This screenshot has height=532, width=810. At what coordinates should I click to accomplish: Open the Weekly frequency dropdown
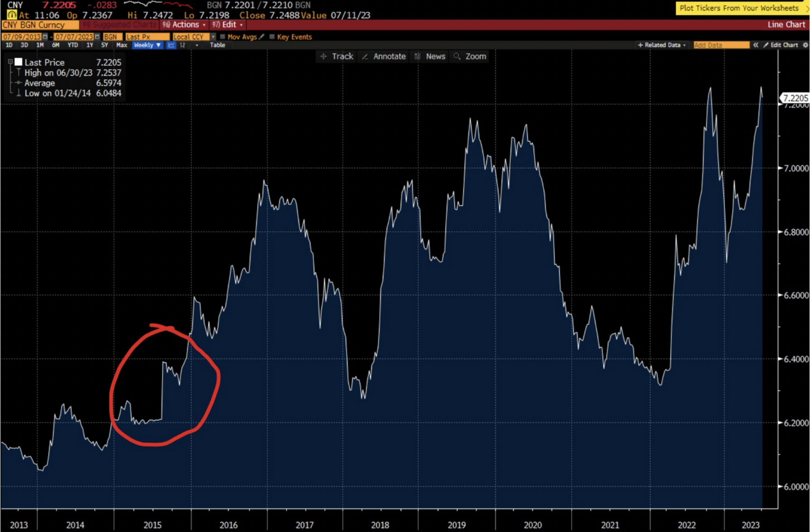click(147, 45)
